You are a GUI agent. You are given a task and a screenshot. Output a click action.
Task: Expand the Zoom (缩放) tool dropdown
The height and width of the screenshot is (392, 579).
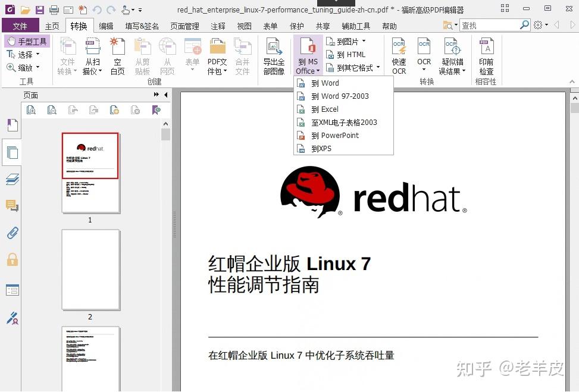[37, 68]
